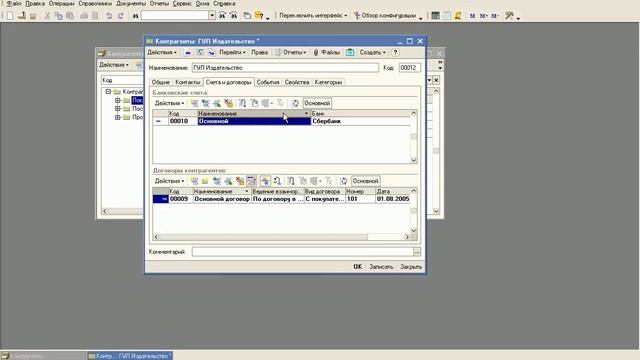The image size is (640, 360).
Task: Add a new contract row icon
Action: [194, 181]
